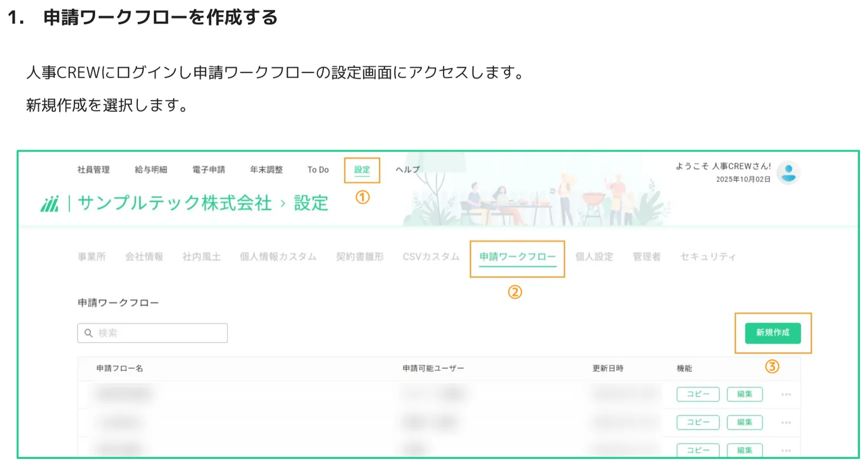Open the 年末調整 menu
The height and width of the screenshot is (467, 868).
[x=266, y=170]
